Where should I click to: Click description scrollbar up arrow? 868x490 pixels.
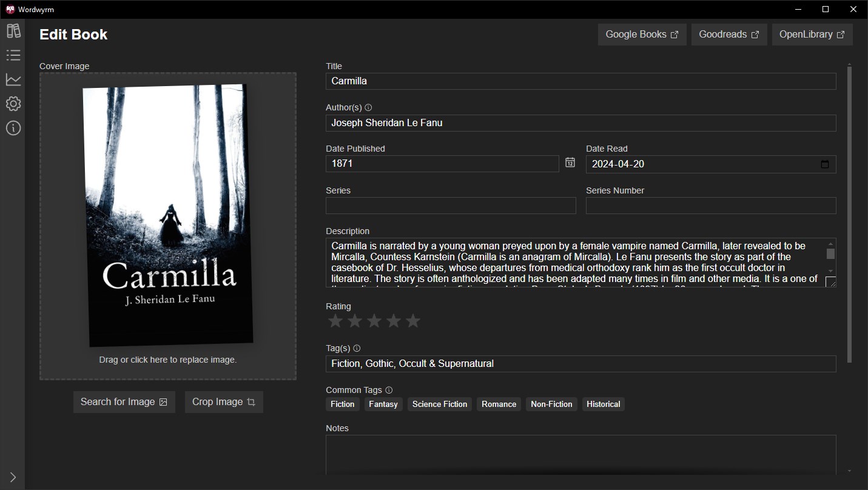(x=830, y=244)
